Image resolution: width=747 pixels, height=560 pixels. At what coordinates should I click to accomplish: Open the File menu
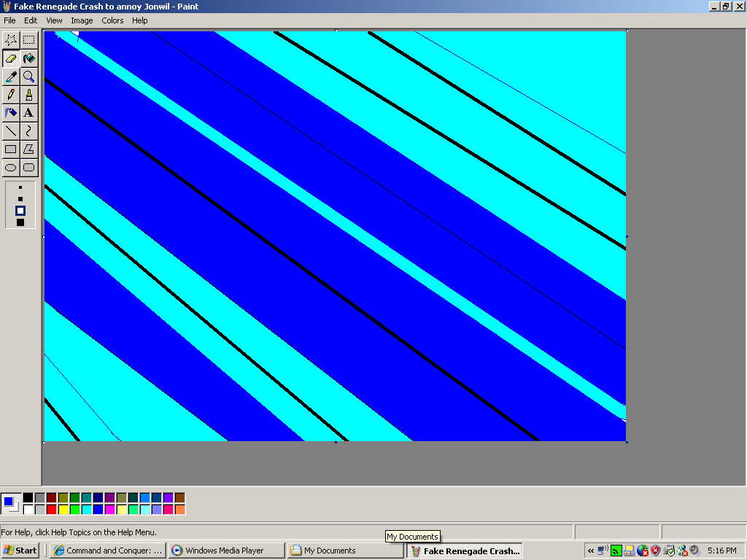click(x=9, y=20)
